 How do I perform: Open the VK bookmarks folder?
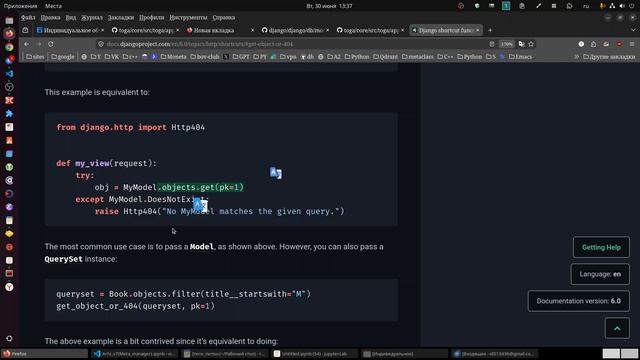112,57
